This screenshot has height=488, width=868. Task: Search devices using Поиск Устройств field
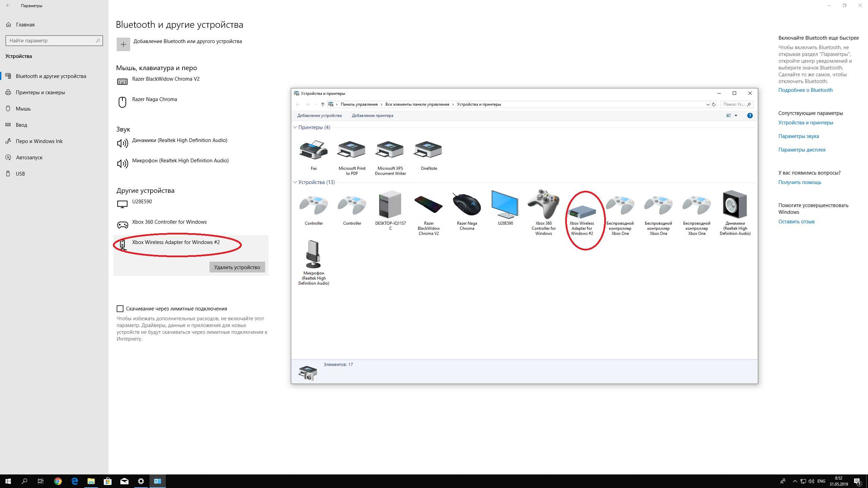[x=737, y=104]
